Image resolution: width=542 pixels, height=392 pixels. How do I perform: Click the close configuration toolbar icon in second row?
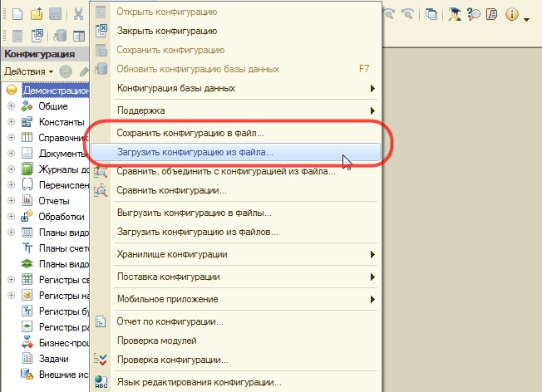click(37, 36)
